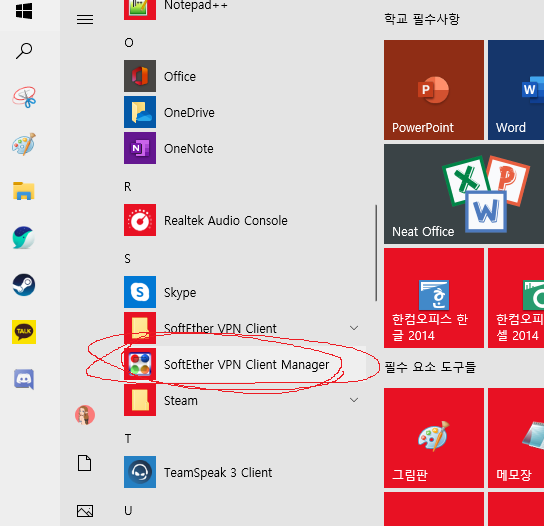
Task: Select the 필수 요소 도구들 group title
Action: coord(430,367)
